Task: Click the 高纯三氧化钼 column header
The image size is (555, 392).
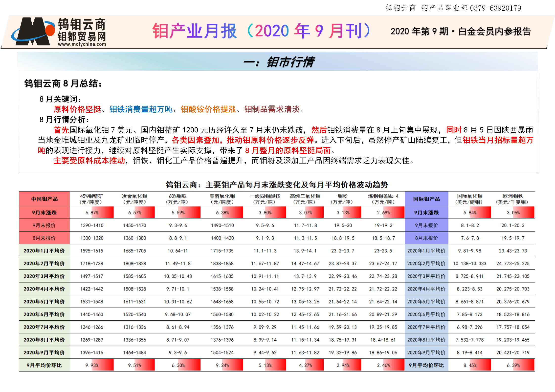Action: click(305, 199)
